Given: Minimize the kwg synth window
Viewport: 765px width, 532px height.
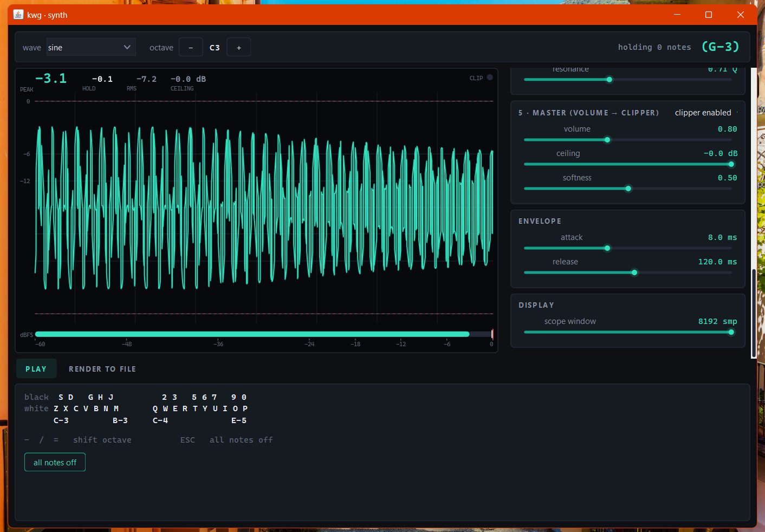Looking at the screenshot, I should pos(677,15).
